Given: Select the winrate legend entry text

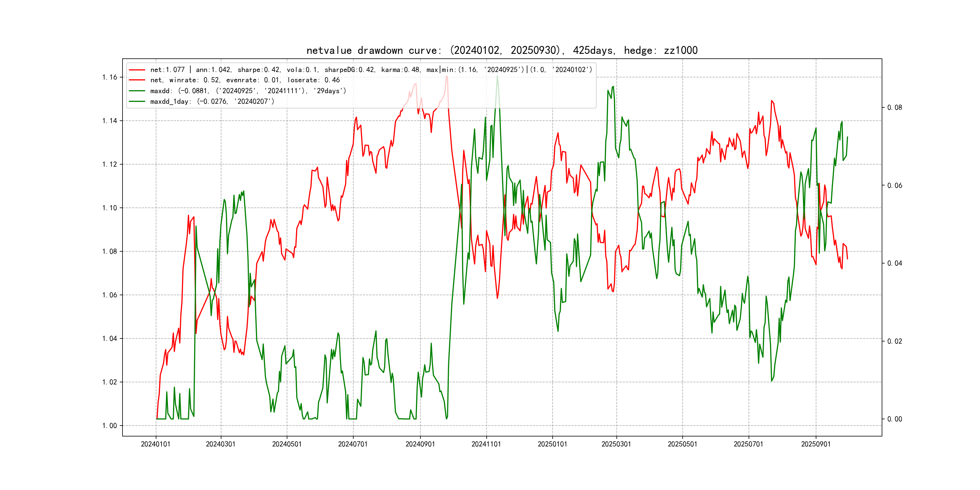Looking at the screenshot, I should pyautogui.click(x=245, y=80).
